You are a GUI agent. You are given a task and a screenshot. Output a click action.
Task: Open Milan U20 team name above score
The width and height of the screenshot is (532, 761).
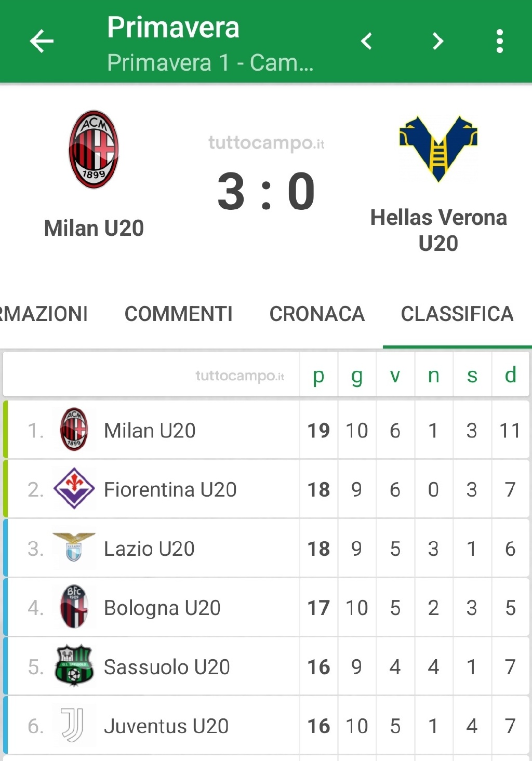[94, 228]
